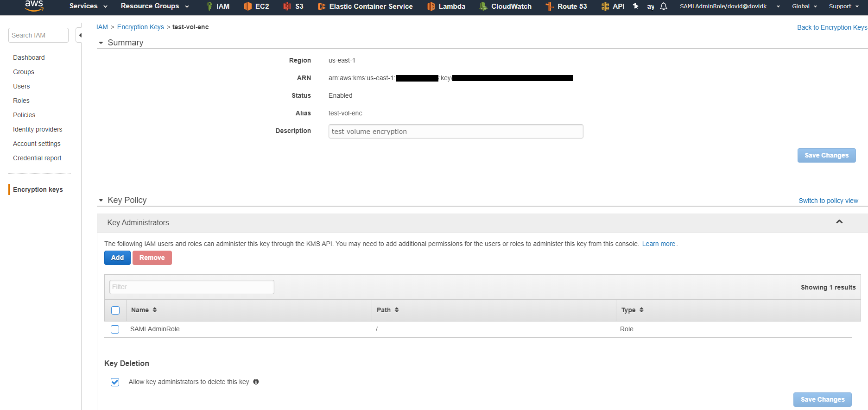Collapse the Key Administrators panel chevron
868x410 pixels.
click(x=839, y=222)
